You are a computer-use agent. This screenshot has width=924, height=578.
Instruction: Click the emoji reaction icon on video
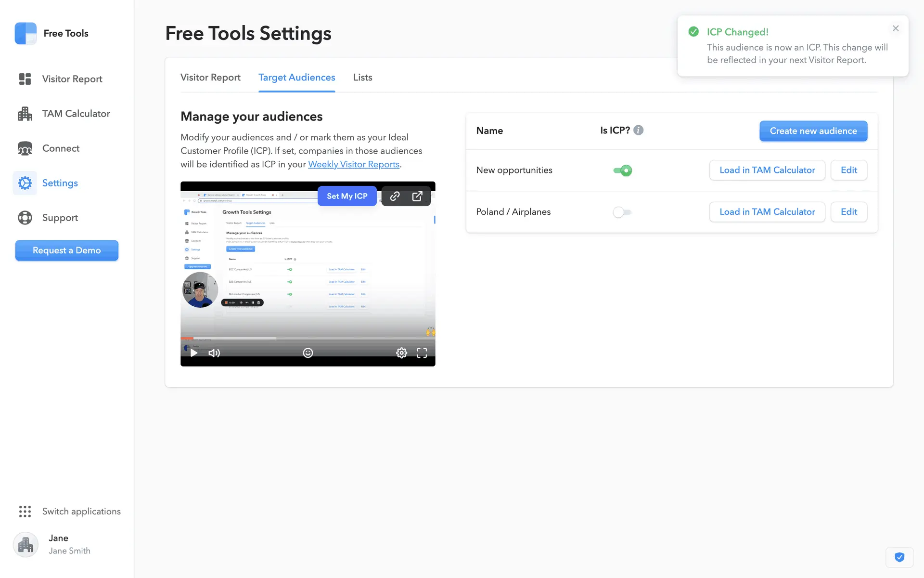point(308,353)
